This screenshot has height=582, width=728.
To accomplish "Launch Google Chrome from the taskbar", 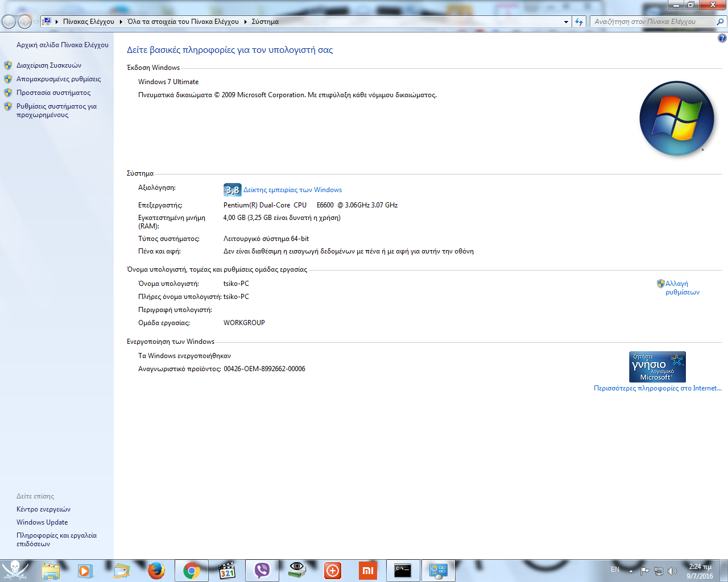I will tap(192, 571).
